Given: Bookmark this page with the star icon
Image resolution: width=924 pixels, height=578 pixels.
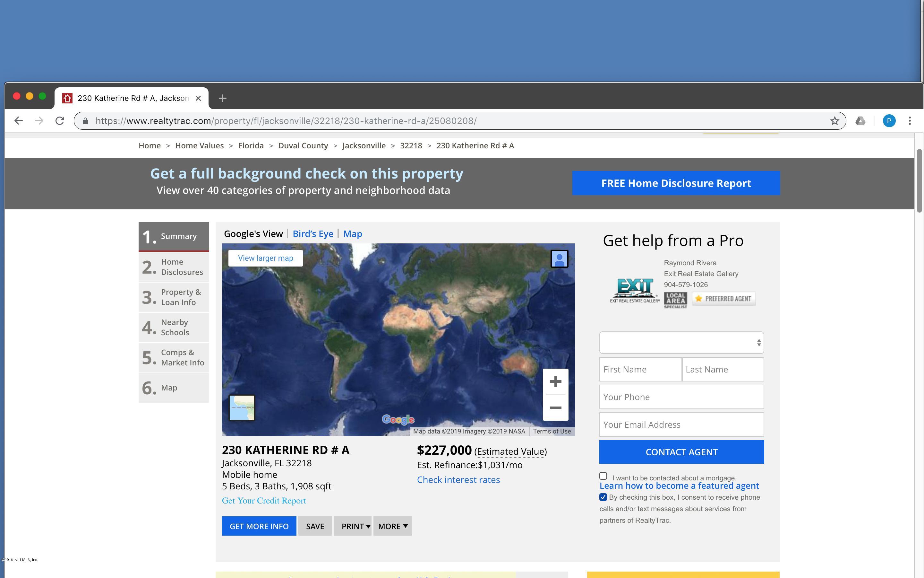Looking at the screenshot, I should click(x=835, y=121).
